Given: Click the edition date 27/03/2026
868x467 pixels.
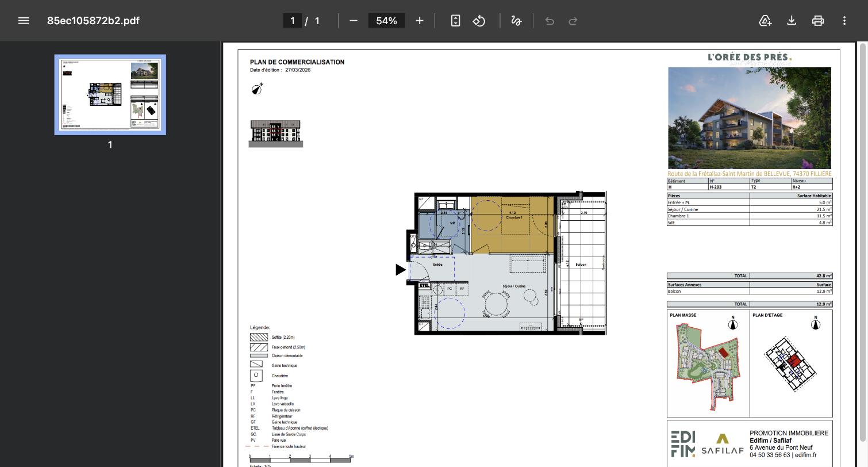Looking at the screenshot, I should [x=298, y=70].
